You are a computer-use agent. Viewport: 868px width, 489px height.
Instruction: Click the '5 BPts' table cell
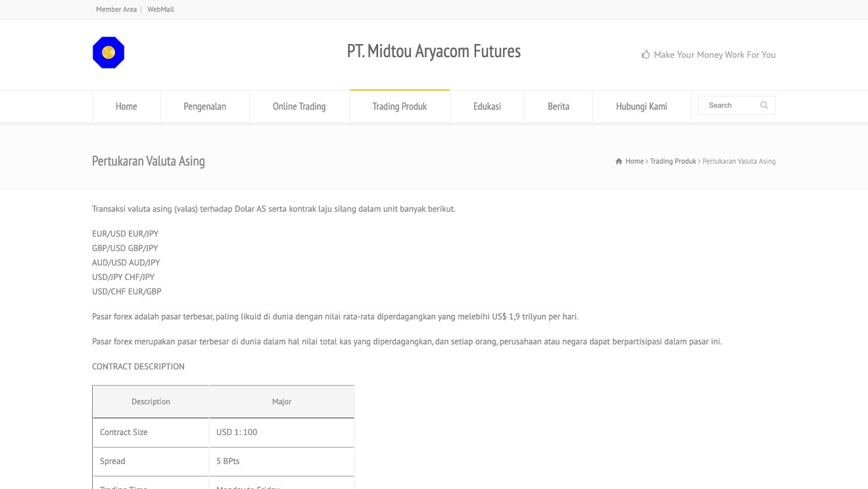coord(281,461)
